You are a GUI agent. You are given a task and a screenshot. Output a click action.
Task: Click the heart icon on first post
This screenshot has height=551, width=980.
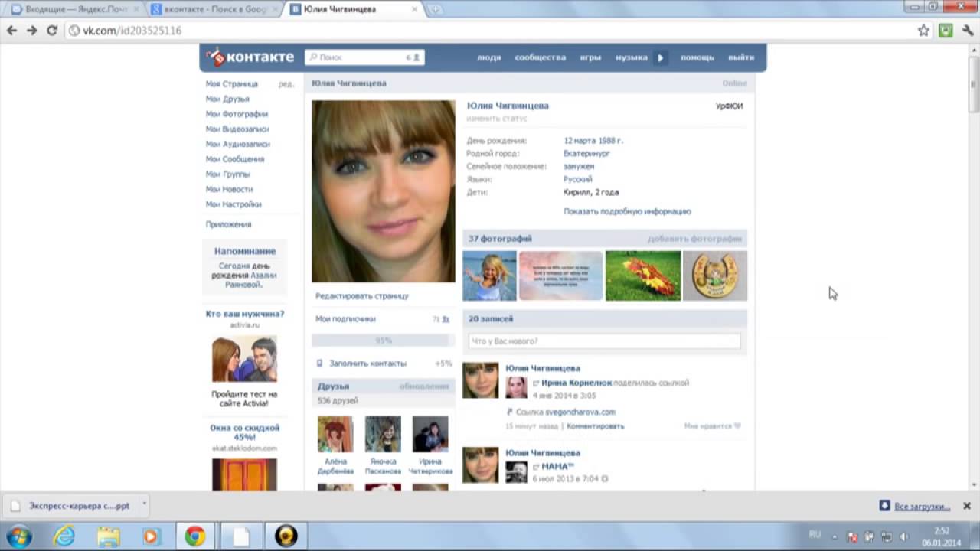click(737, 426)
